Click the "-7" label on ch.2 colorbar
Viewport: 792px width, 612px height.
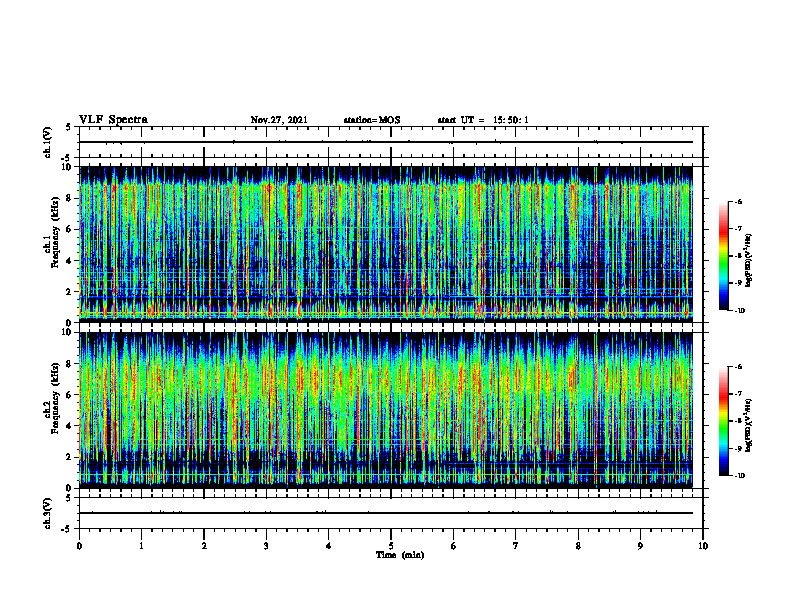pyautogui.click(x=738, y=394)
